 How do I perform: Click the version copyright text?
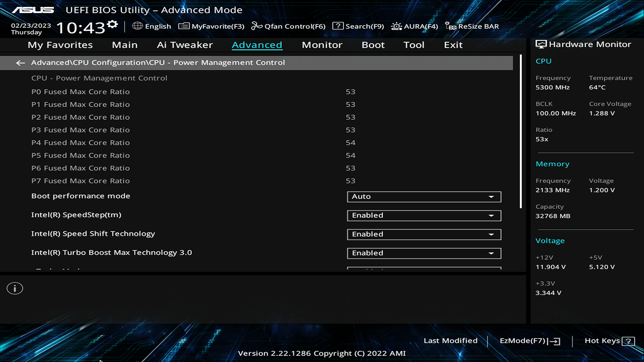[322, 353]
